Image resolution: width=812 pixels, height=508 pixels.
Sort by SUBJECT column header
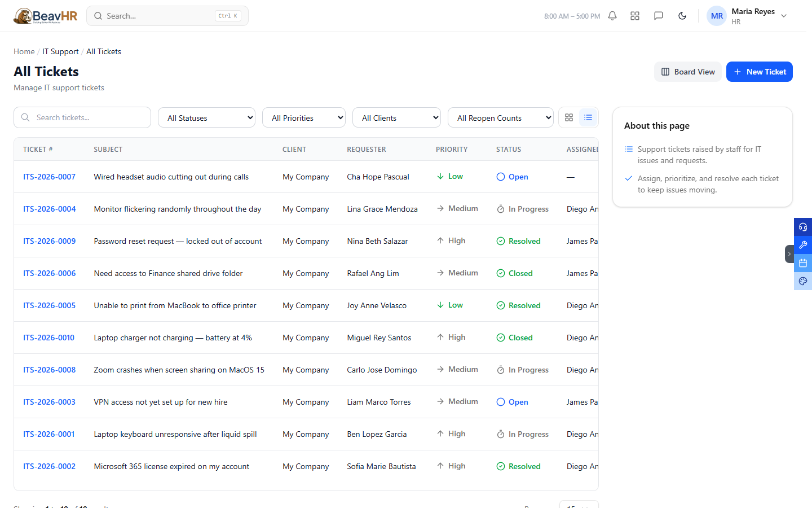(x=108, y=150)
